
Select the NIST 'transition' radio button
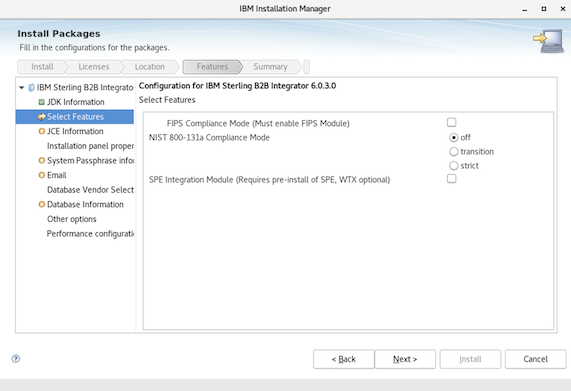(453, 151)
